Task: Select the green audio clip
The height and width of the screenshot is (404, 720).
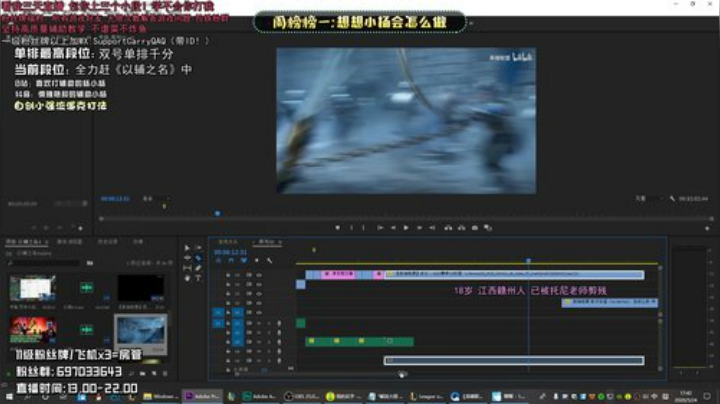Action: pyautogui.click(x=360, y=341)
